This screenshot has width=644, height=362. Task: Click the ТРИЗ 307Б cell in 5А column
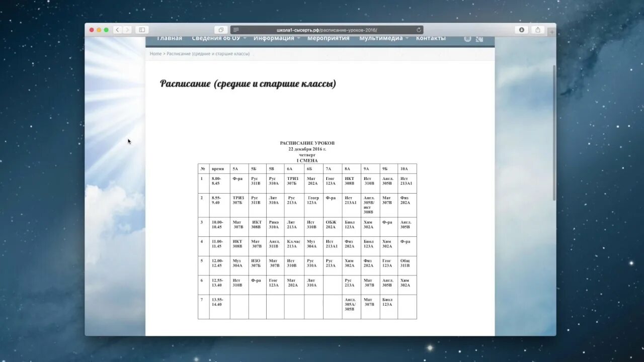click(239, 205)
